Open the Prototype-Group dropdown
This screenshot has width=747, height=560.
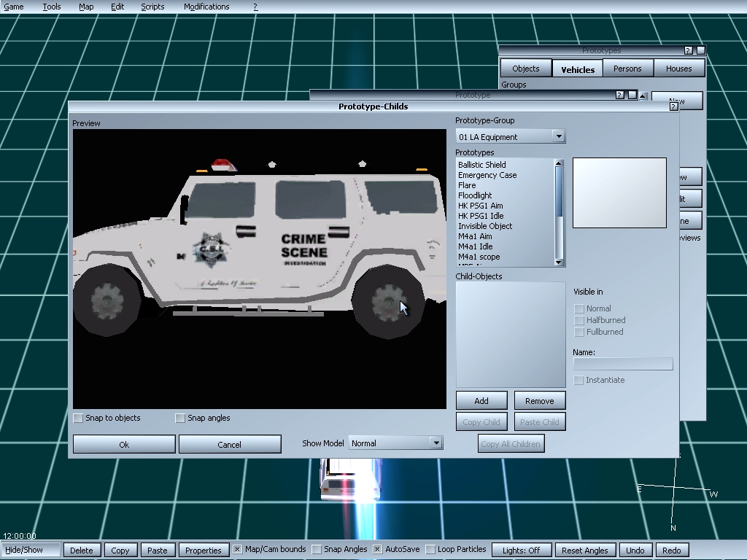[559, 136]
